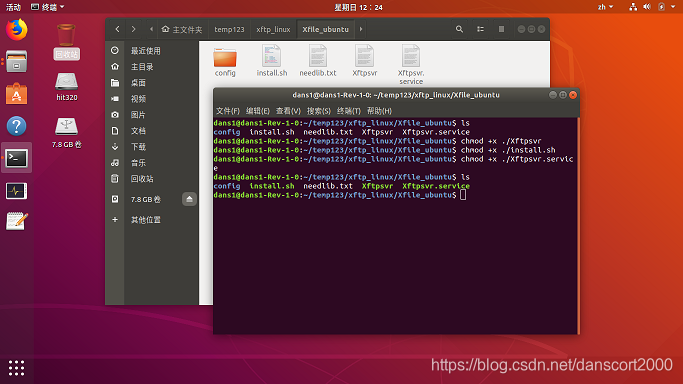Viewport: 683px width, 384px height.
Task: Open 下载 in Files sidebar
Action: coord(152,147)
